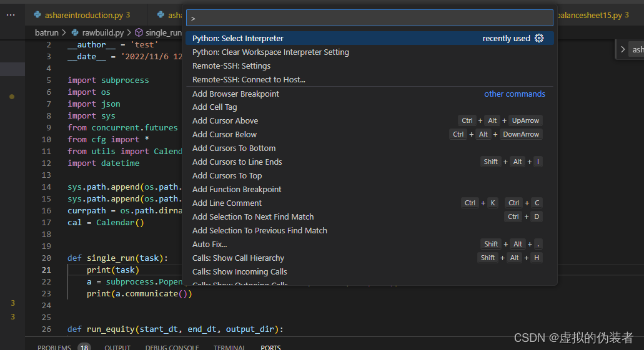Pick Add Cursor Above command
The image size is (644, 350).
click(x=369, y=120)
